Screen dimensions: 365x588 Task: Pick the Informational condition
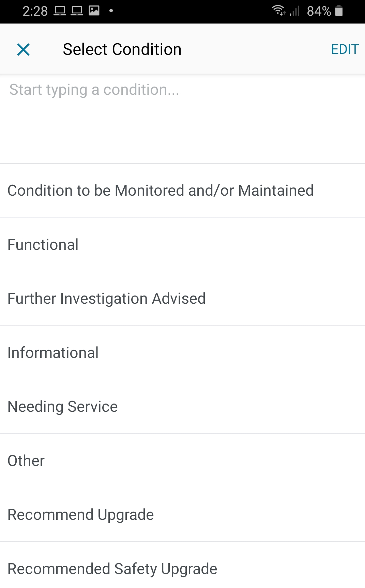[x=53, y=353]
